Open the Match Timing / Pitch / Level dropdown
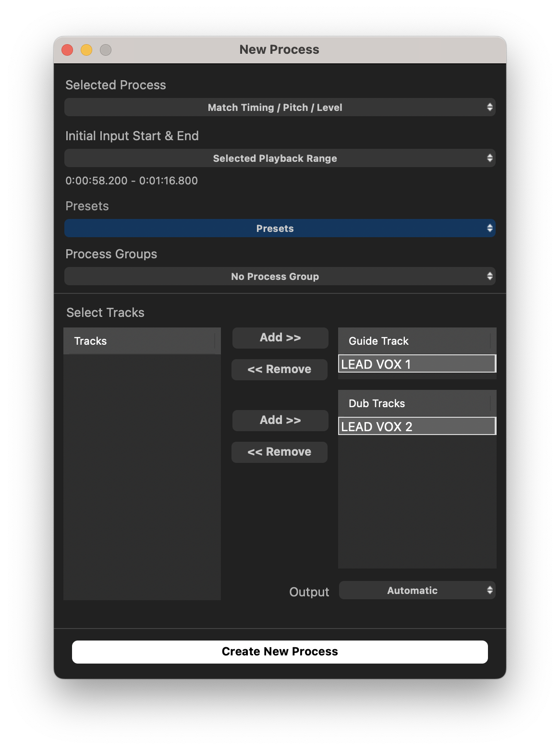The width and height of the screenshot is (560, 750). click(280, 107)
